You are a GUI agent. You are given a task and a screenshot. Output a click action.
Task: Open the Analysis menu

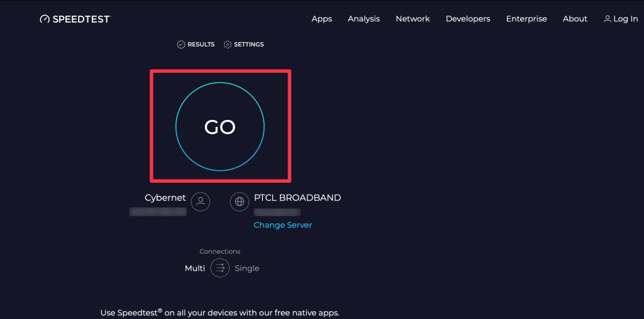click(364, 19)
